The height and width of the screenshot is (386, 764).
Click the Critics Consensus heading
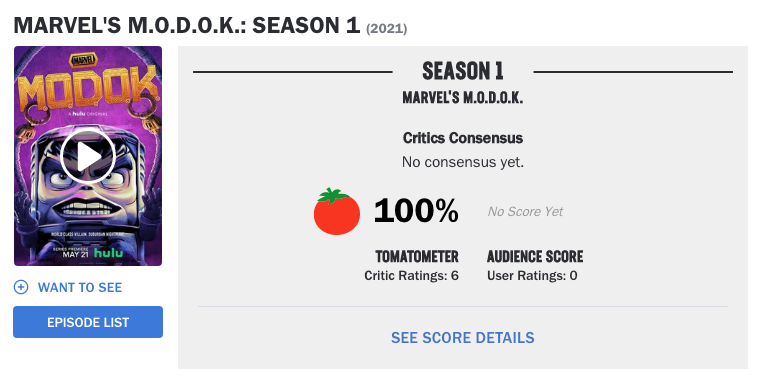(462, 138)
